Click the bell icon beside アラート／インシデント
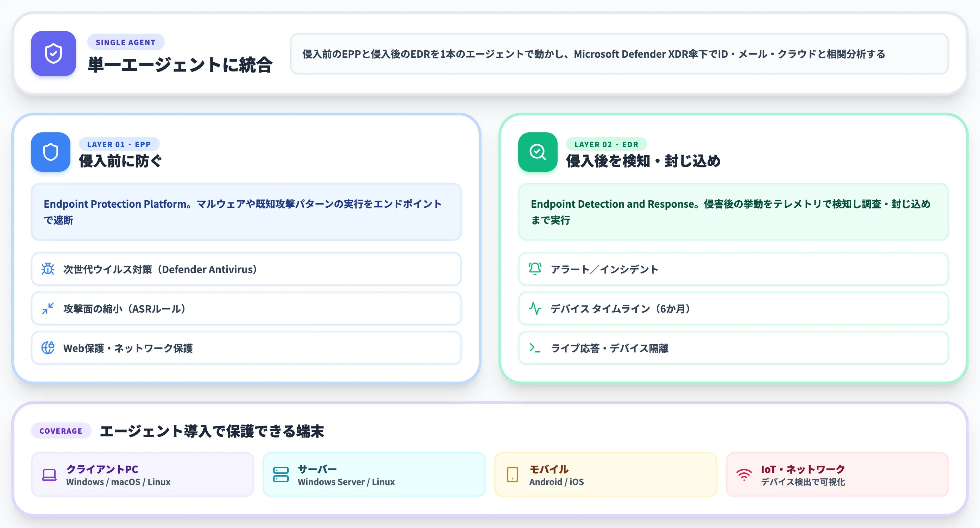Screen dimensions: 980x528 (x=535, y=269)
